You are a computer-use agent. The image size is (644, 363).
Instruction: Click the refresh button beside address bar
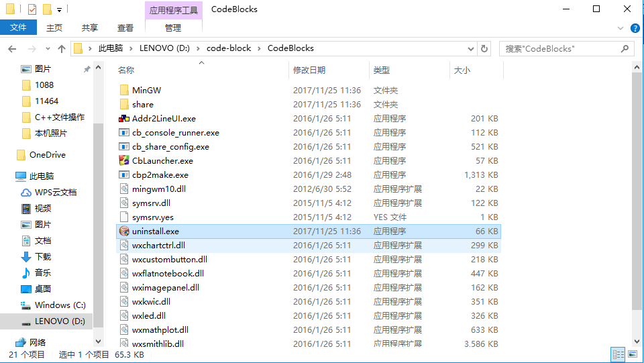click(x=484, y=48)
